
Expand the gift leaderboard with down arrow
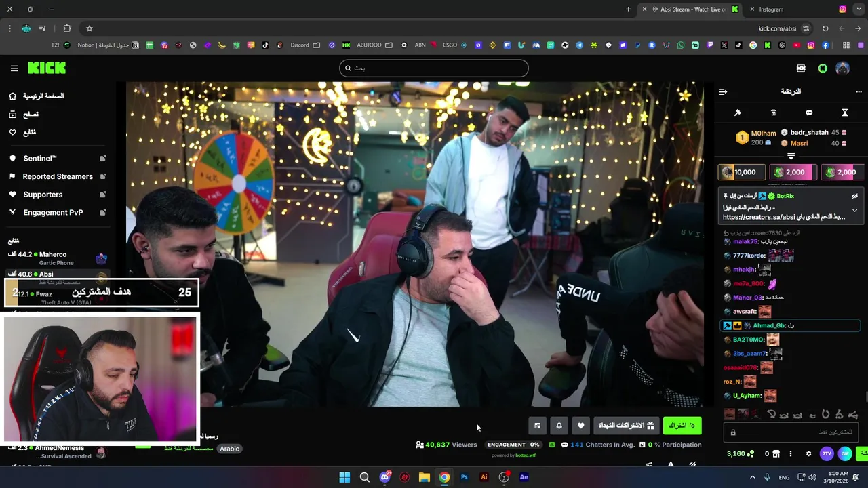791,157
